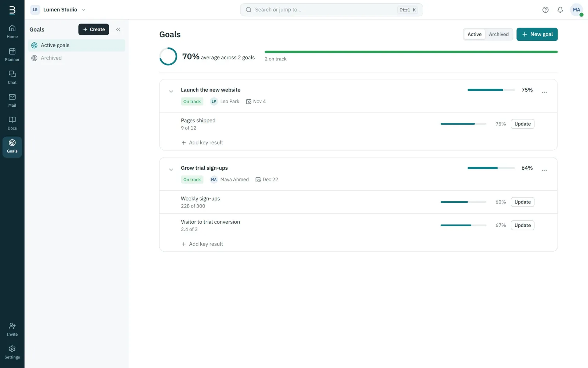The height and width of the screenshot is (368, 588).
Task: Open the Chat section
Action: point(12,78)
